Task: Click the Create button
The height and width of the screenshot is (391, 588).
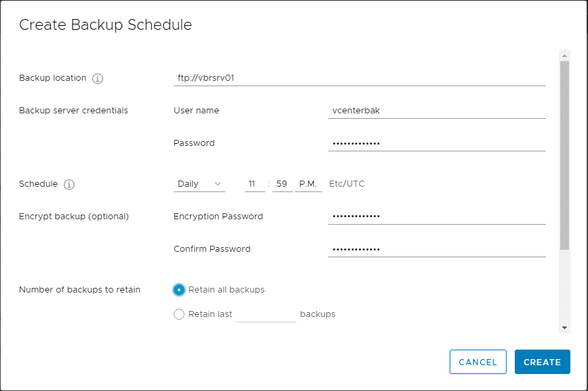Action: click(542, 362)
